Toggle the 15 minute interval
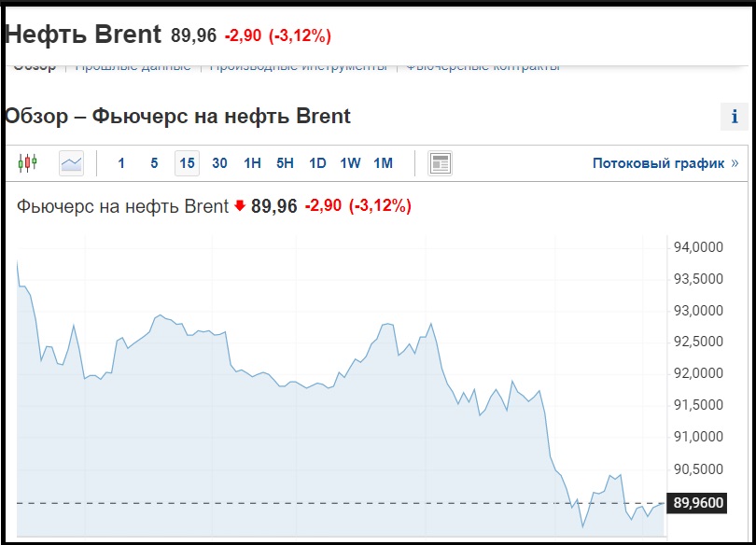756x545 pixels. pos(187,163)
